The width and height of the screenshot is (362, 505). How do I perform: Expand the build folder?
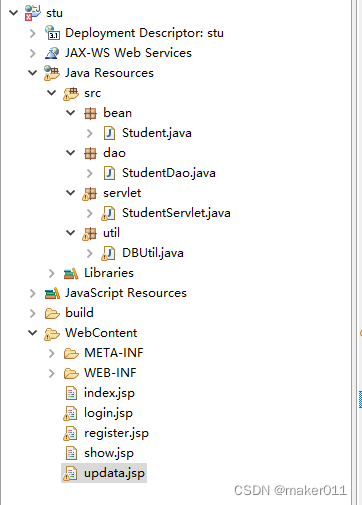coord(33,313)
